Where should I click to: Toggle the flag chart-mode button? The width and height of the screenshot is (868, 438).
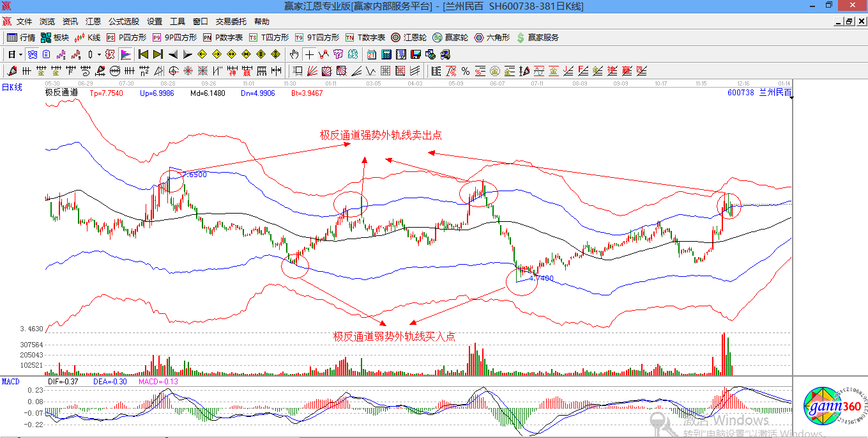[x=126, y=54]
